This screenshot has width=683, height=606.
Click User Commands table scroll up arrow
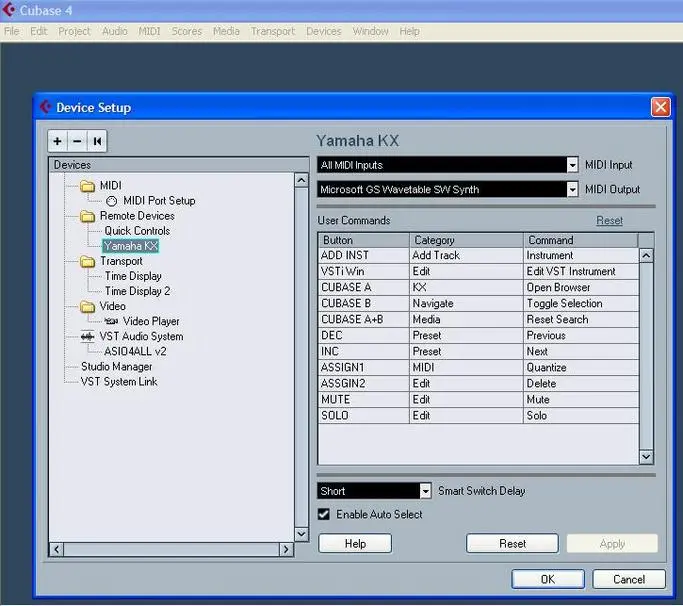click(646, 256)
